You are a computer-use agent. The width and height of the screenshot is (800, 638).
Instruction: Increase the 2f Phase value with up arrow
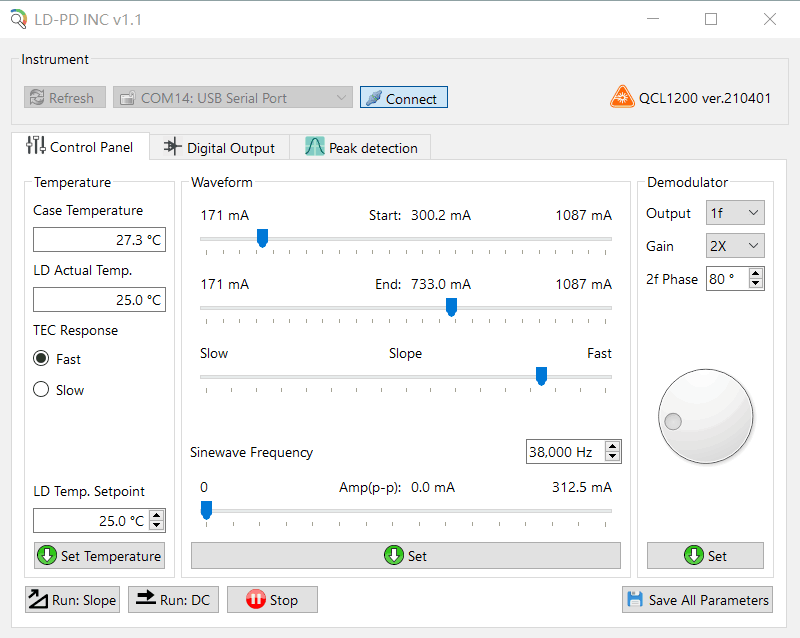[755, 274]
